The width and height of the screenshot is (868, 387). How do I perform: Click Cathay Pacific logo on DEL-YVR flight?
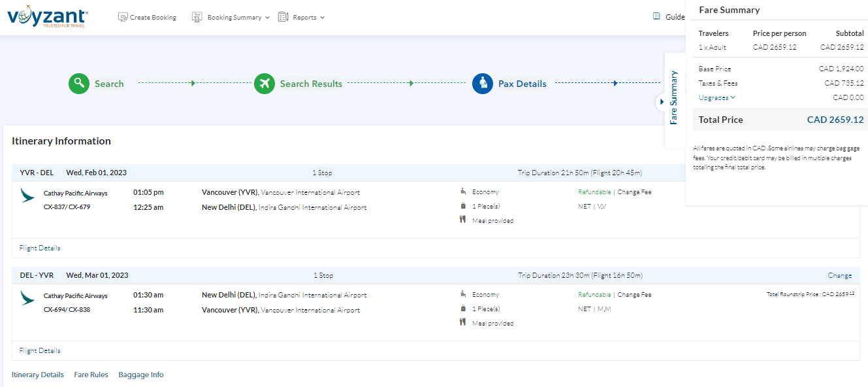click(27, 298)
